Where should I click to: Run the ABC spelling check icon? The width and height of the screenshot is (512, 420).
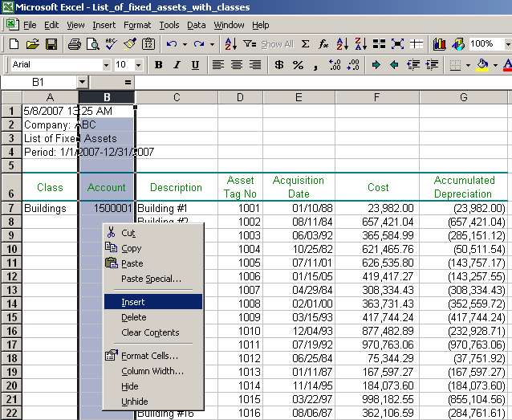(x=112, y=44)
